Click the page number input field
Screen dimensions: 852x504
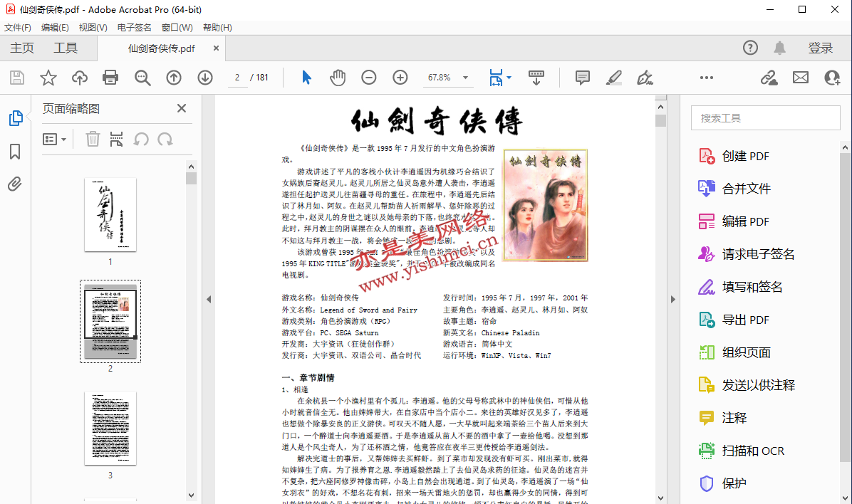[237, 78]
